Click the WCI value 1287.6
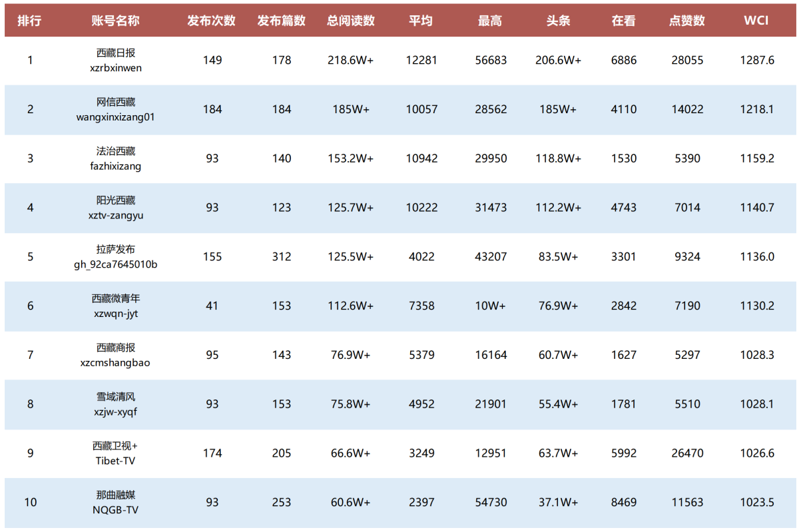Viewport: 801px width, 532px height. coord(757,60)
